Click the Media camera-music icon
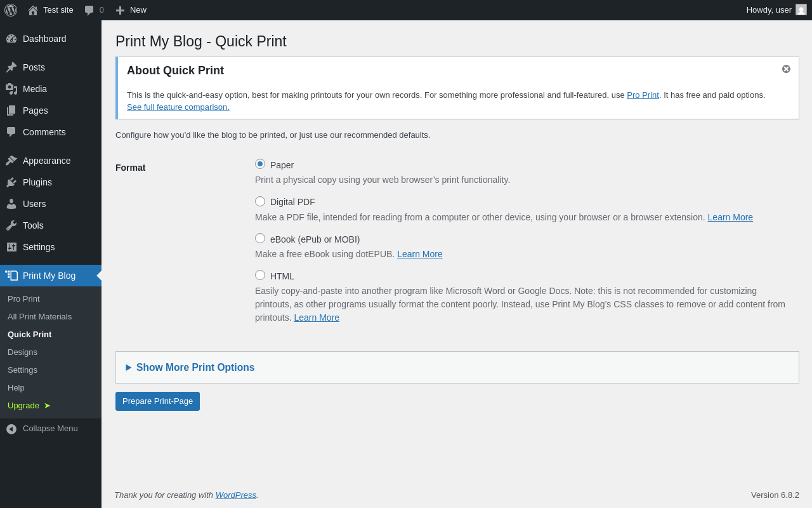Viewport: 812px width, 508px height. [11, 89]
